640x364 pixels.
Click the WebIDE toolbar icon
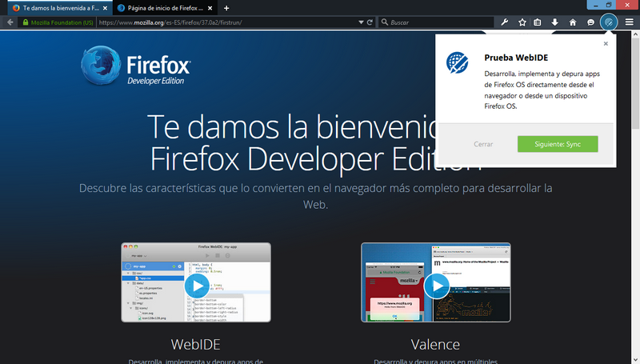609,22
